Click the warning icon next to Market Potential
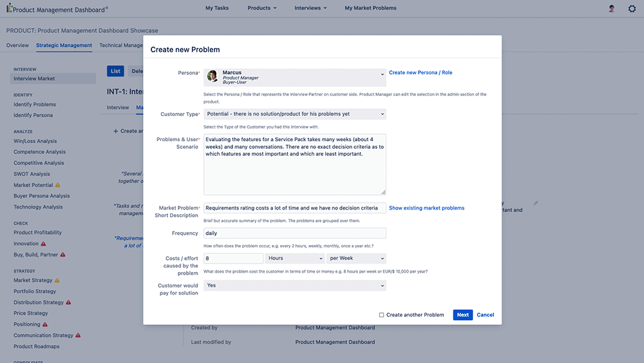The height and width of the screenshot is (363, 644). (x=58, y=185)
